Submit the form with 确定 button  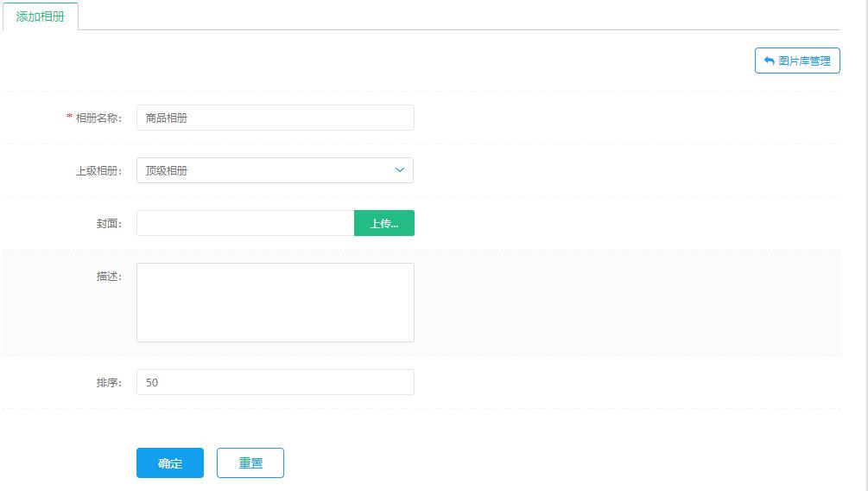pos(170,462)
